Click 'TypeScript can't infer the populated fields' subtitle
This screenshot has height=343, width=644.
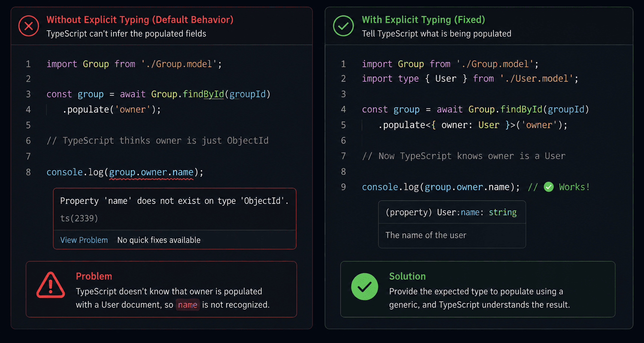[x=126, y=34]
